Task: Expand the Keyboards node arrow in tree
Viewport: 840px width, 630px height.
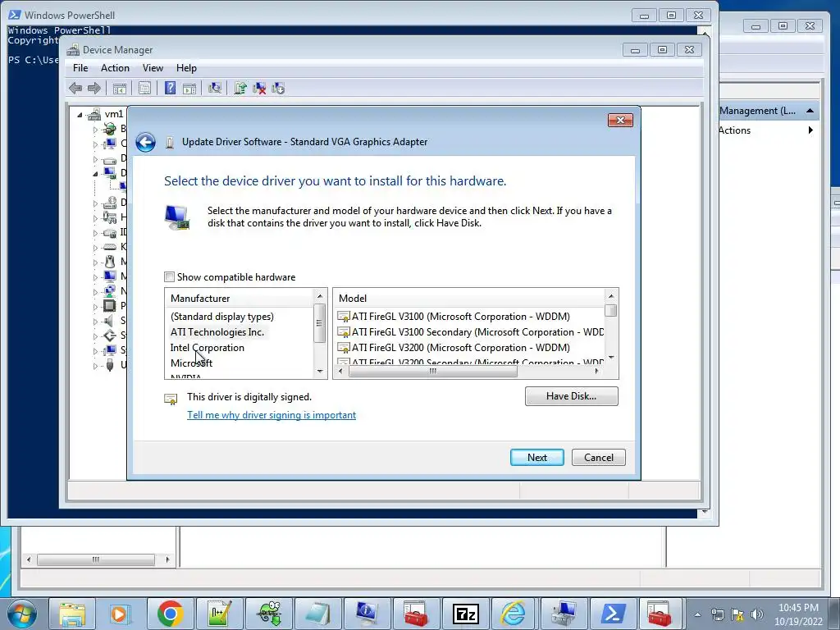Action: tap(95, 248)
